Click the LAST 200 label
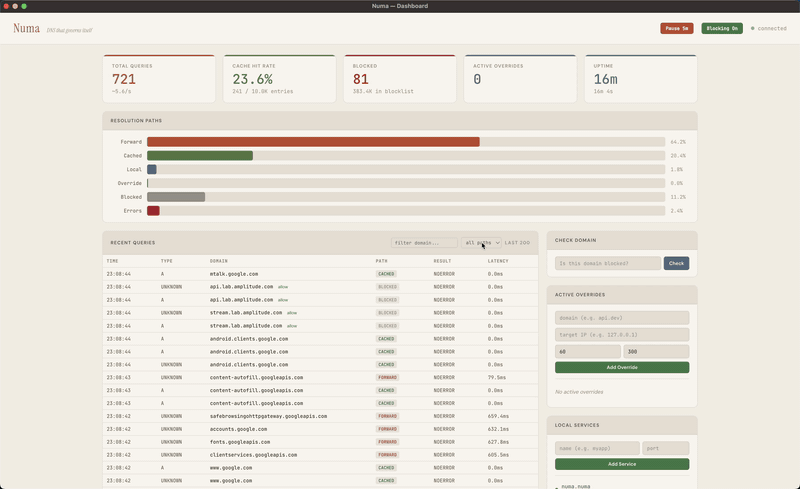The width and height of the screenshot is (800, 489). (517, 243)
